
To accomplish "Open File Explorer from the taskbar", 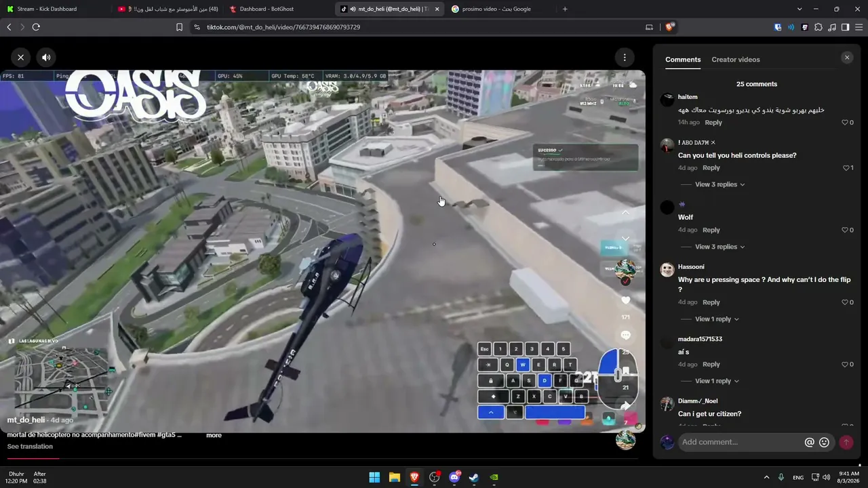I will click(395, 477).
